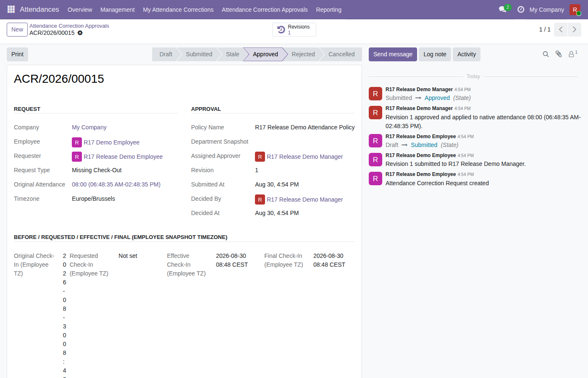Image resolution: width=588 pixels, height=378 pixels.
Task: Search messages with the magnifier icon
Action: click(x=546, y=54)
